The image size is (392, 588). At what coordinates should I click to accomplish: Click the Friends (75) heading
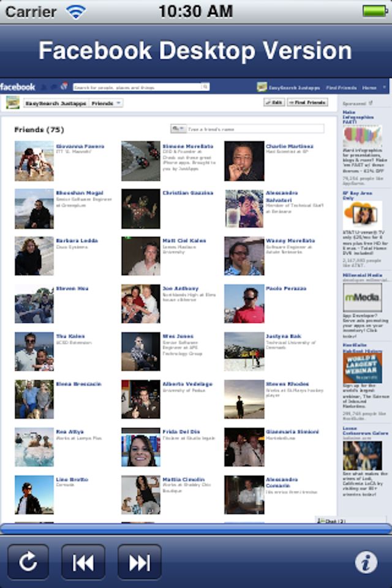point(39,129)
